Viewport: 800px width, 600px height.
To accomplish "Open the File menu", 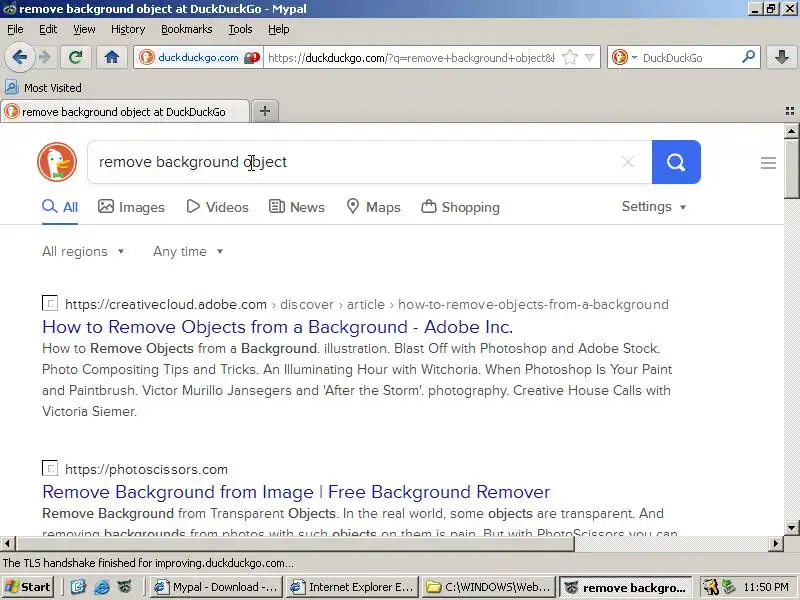I will pos(15,29).
